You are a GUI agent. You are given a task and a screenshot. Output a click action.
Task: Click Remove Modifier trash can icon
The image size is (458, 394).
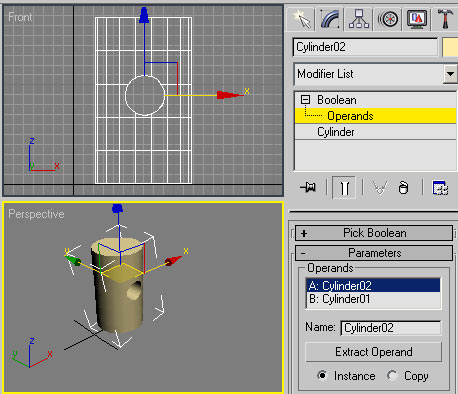coord(403,187)
